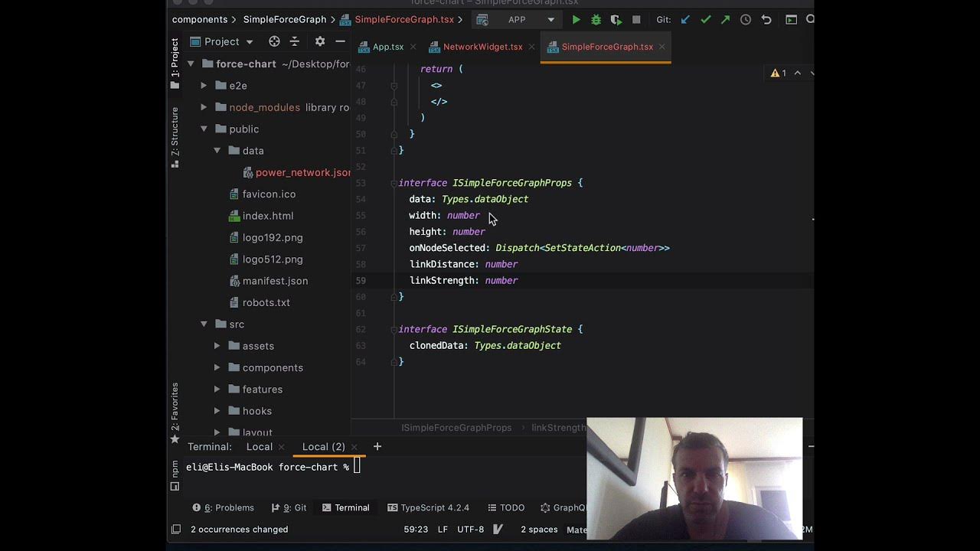Open the terminal-window icon in top toolbar
This screenshot has width=980, height=551.
[x=792, y=20]
